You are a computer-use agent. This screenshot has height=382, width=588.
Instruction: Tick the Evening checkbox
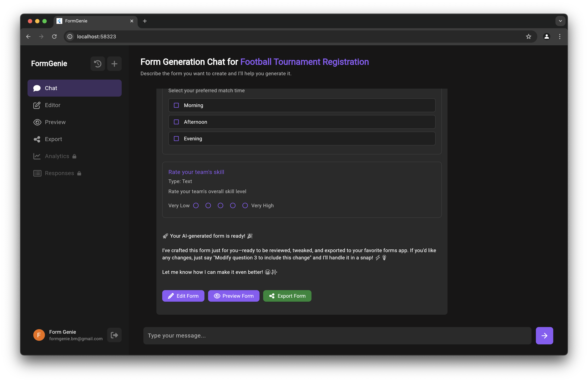click(176, 139)
